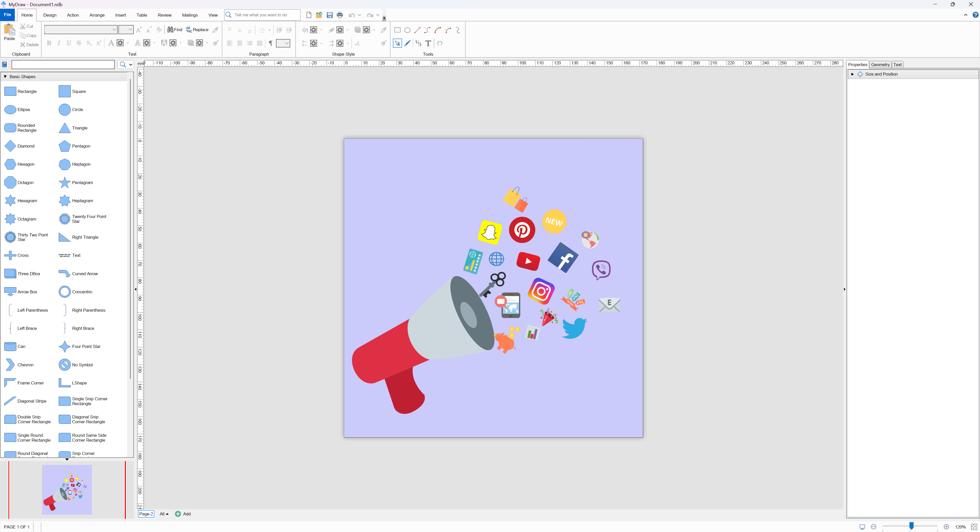Activate the Line drawing tool
The height and width of the screenshot is (532, 980).
pyautogui.click(x=417, y=30)
